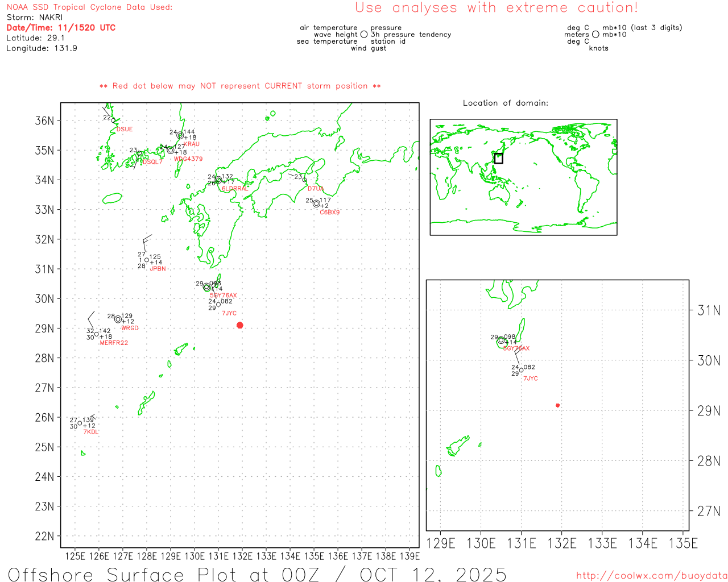The height and width of the screenshot is (582, 728).
Task: Click the 'wind gust' legend text
Action: pyautogui.click(x=369, y=48)
